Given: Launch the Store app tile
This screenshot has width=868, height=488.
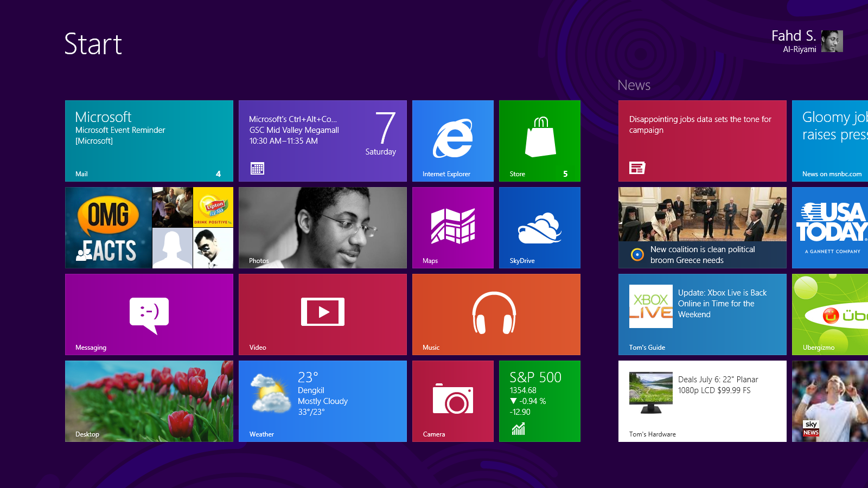Looking at the screenshot, I should (x=539, y=140).
